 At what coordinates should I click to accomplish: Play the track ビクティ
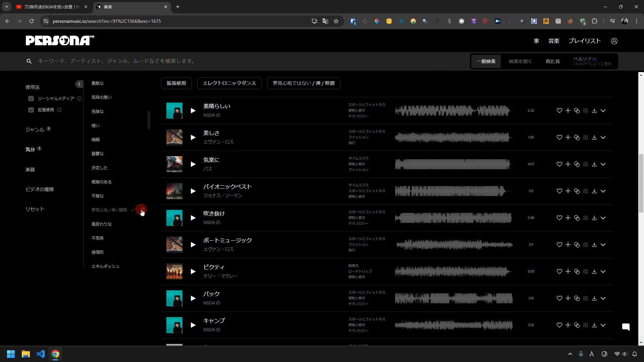[193, 271]
